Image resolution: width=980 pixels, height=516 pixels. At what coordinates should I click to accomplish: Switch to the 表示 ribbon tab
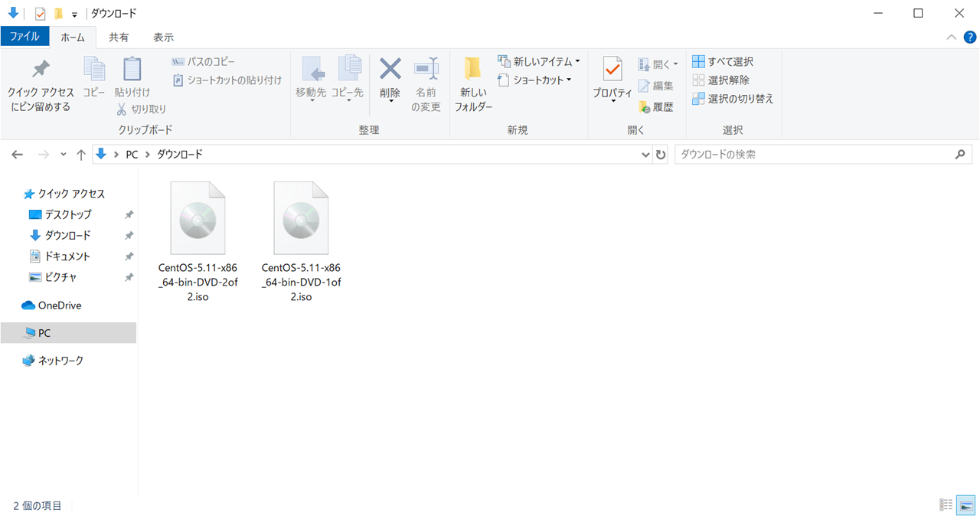click(162, 36)
